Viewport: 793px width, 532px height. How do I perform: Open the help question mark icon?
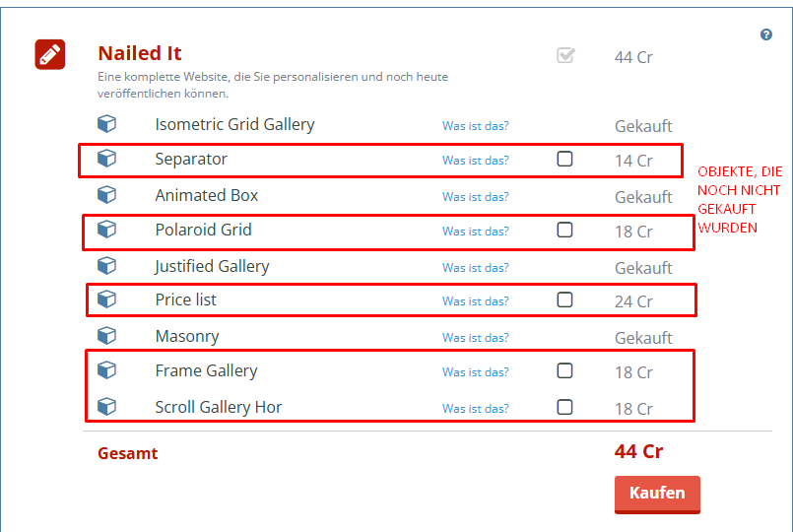point(766,34)
